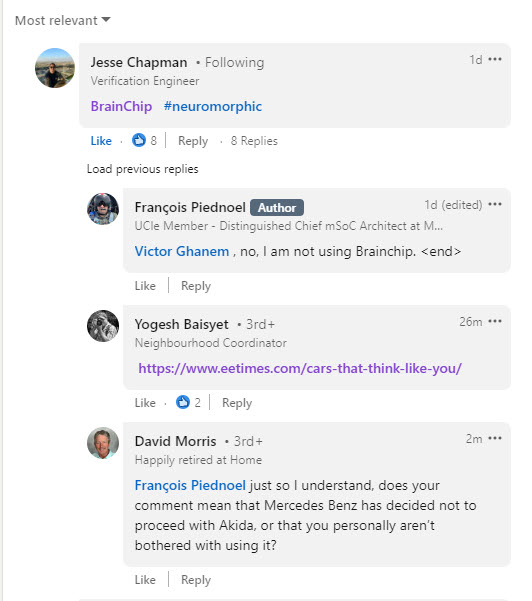The height and width of the screenshot is (601, 532).
Task: Open Yogesh Baisyet's profile avatar
Action: click(x=103, y=326)
